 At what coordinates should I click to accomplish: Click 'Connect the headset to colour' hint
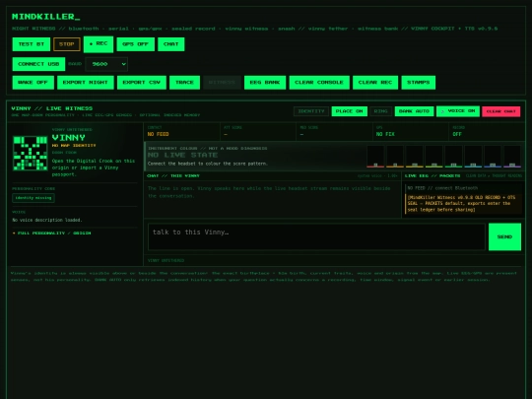[208, 164]
